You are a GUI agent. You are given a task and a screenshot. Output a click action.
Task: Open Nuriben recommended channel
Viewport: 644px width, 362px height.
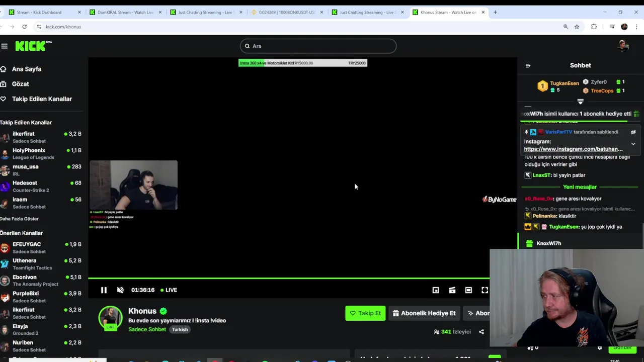(x=41, y=346)
